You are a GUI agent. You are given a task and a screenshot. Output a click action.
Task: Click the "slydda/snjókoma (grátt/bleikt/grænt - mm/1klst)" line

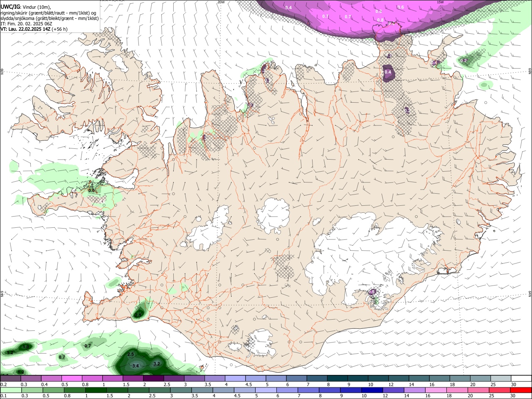coord(50,18)
